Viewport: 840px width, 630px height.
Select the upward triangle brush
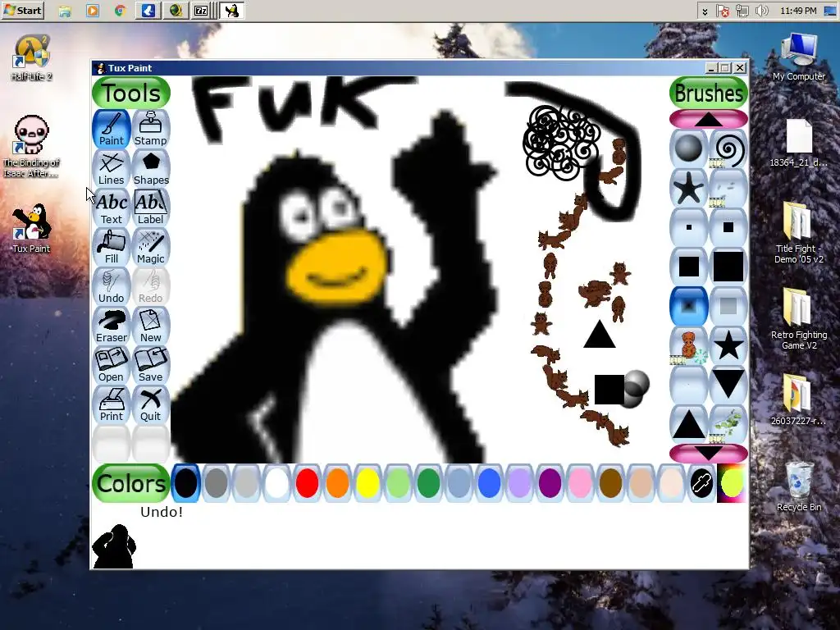689,424
